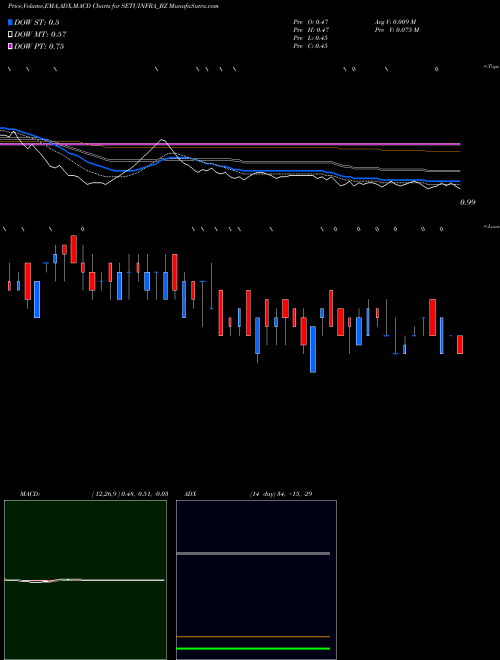Click the 0.99 price label beside EMA lines
This screenshot has height=660, width=500.
[x=468, y=202]
